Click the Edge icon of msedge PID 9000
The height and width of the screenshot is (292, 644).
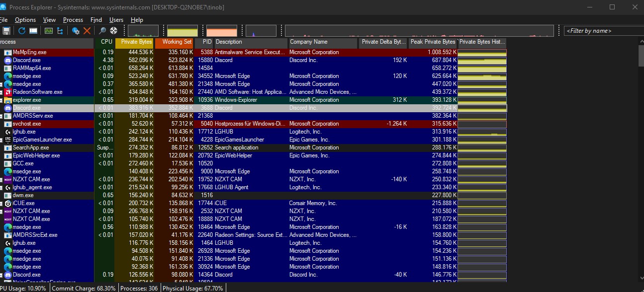pyautogui.click(x=8, y=171)
